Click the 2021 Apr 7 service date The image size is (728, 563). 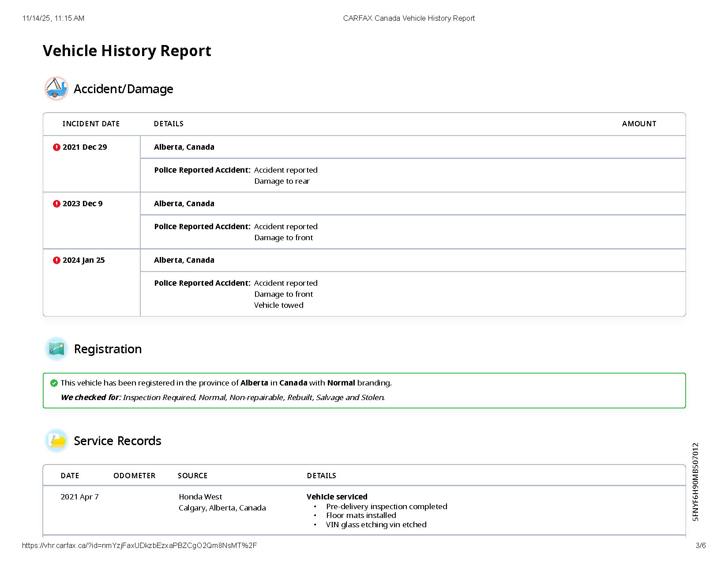coord(79,497)
